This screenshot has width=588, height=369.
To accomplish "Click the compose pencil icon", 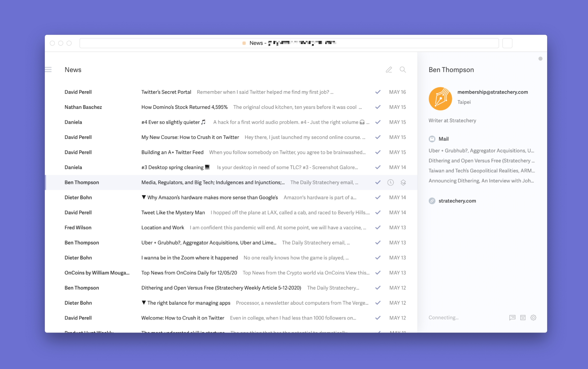I will 389,70.
